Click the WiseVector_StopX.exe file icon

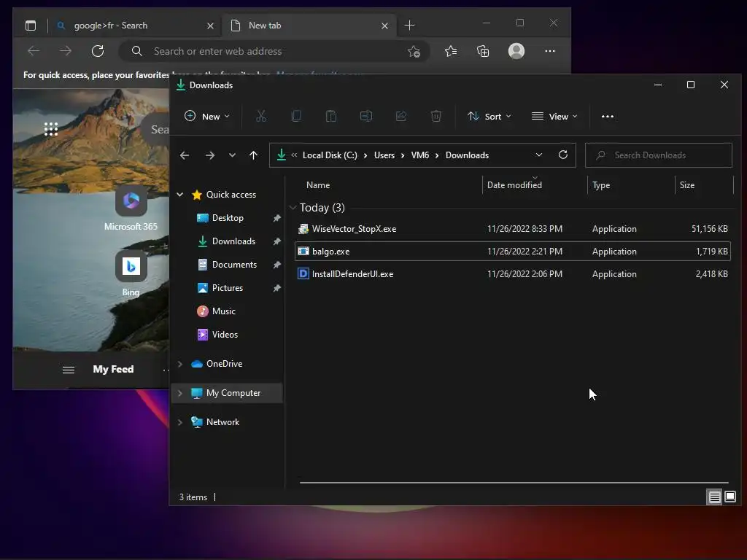[x=303, y=229]
